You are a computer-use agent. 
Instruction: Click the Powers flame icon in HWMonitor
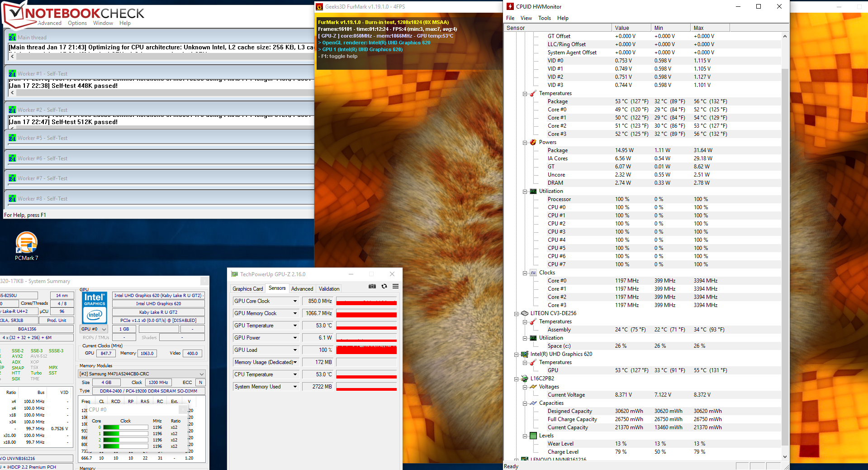click(533, 142)
